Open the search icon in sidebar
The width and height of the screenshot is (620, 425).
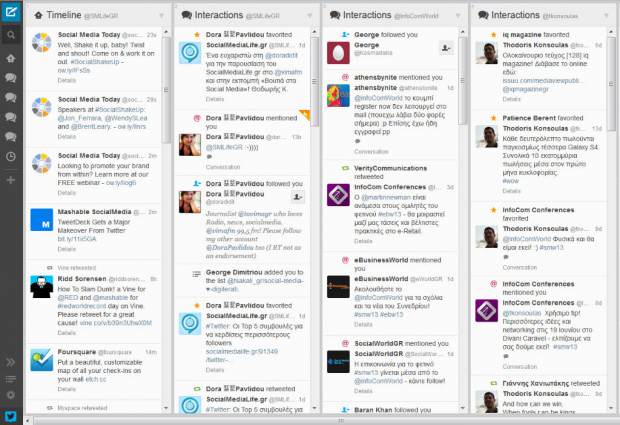click(x=11, y=35)
